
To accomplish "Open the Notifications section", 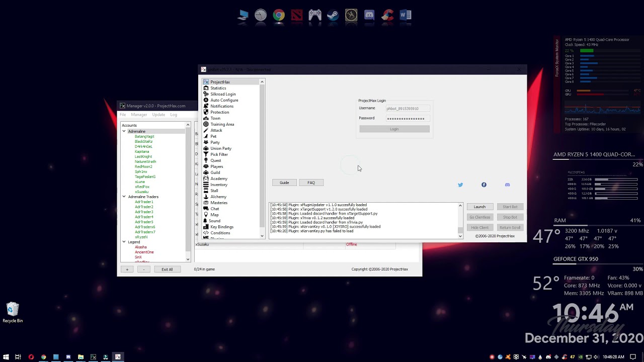I will pyautogui.click(x=221, y=106).
